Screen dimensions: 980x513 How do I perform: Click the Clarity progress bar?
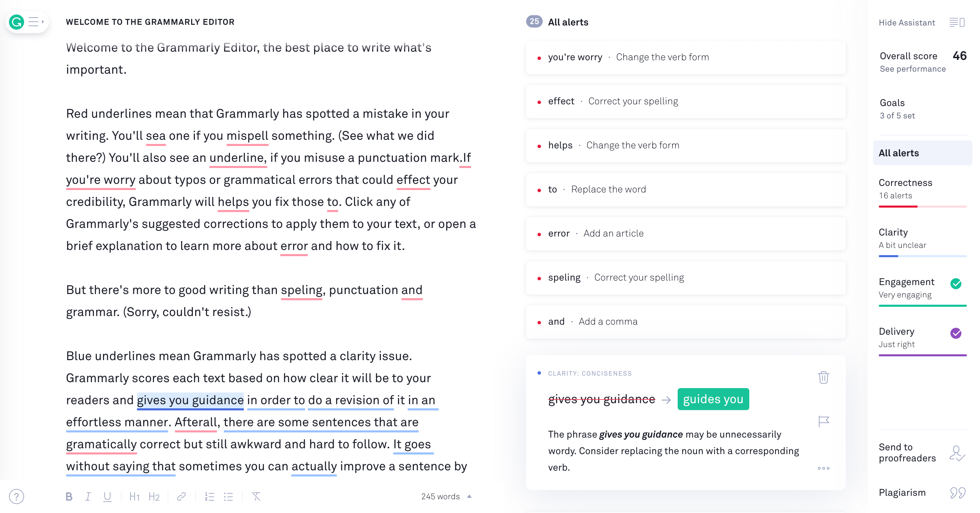point(922,256)
